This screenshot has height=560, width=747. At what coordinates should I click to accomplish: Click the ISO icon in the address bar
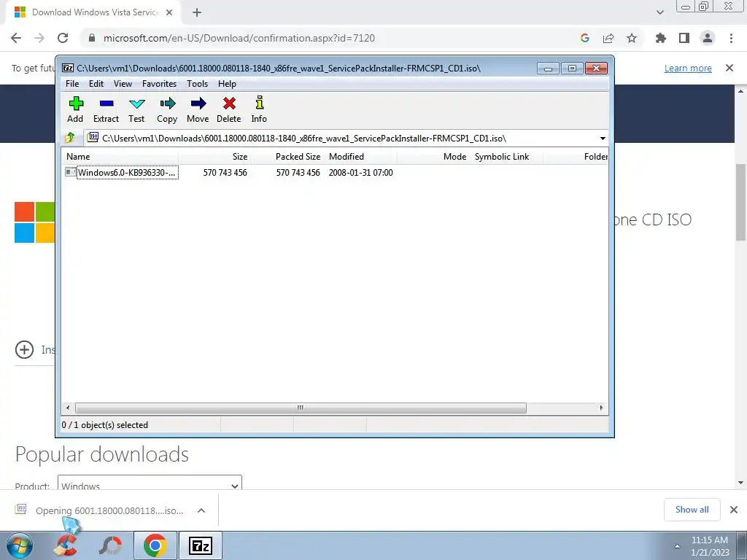coord(93,138)
